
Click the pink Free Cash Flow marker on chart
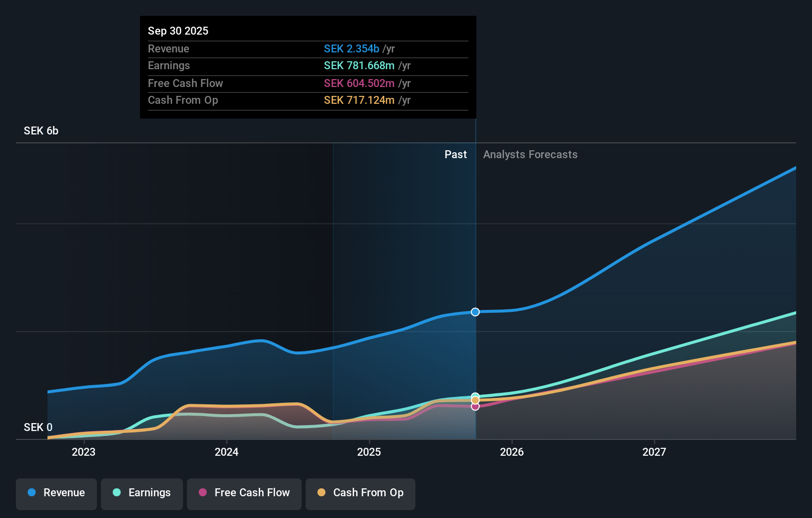click(x=475, y=406)
